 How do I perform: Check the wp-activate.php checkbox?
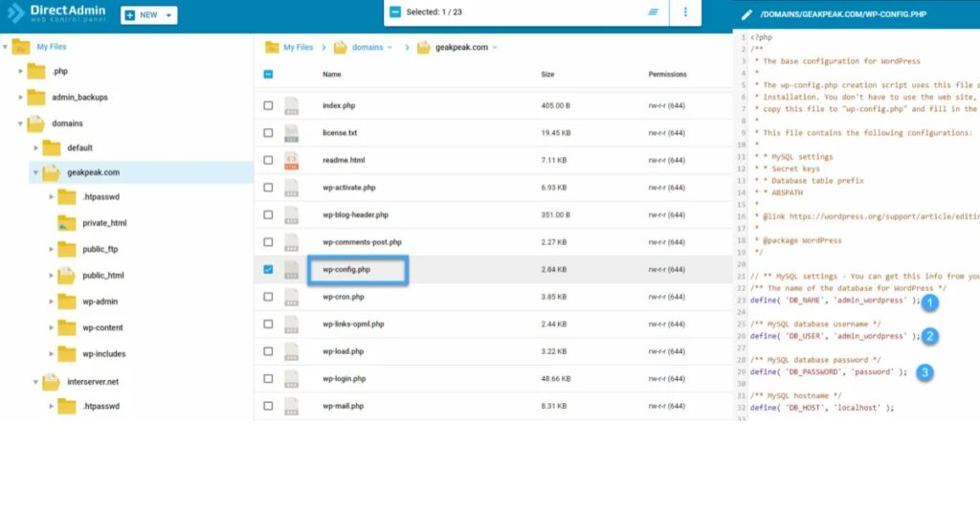pyautogui.click(x=268, y=188)
